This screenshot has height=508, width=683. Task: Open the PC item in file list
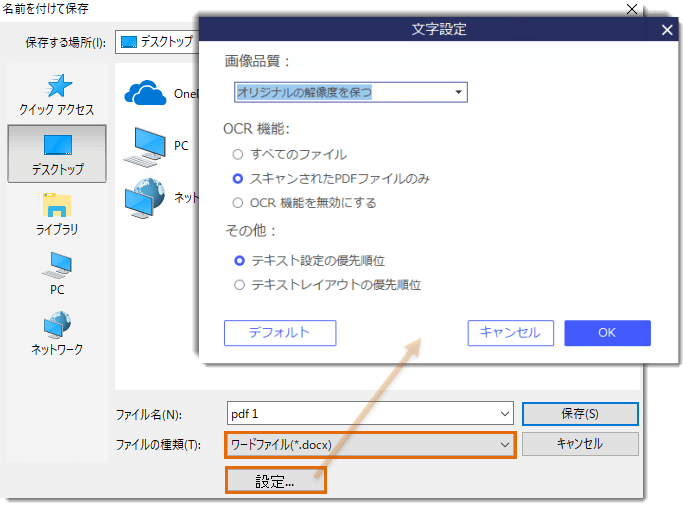145,146
